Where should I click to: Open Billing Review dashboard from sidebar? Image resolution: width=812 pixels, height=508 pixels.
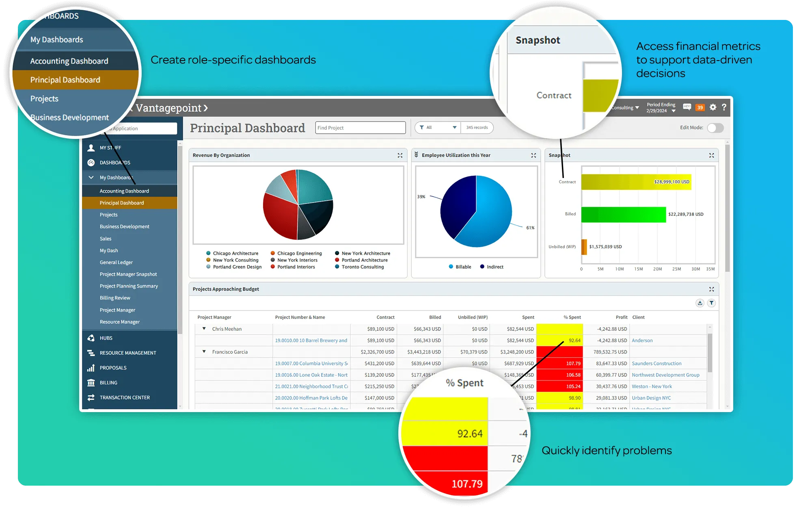[115, 298]
